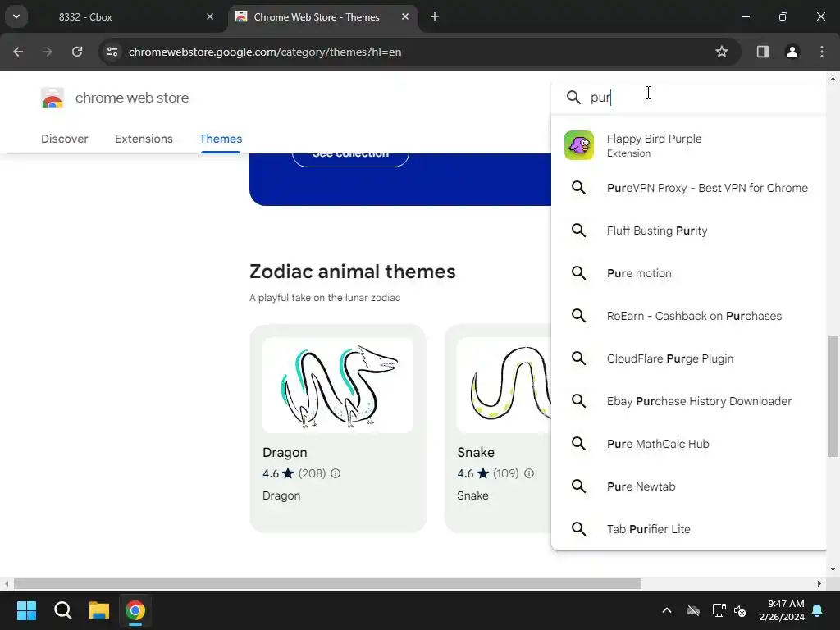Click info icon beside Dragon rating count
The width and height of the screenshot is (840, 630).
click(x=336, y=473)
